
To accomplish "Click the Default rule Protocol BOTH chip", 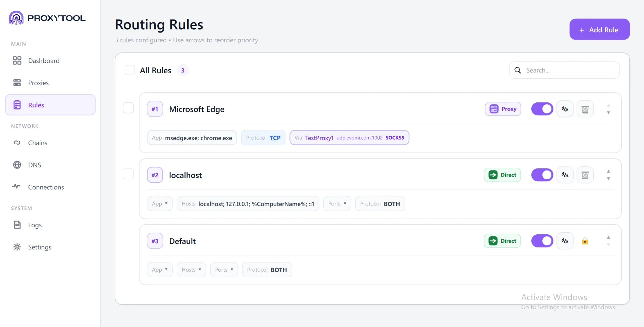I will pos(267,270).
